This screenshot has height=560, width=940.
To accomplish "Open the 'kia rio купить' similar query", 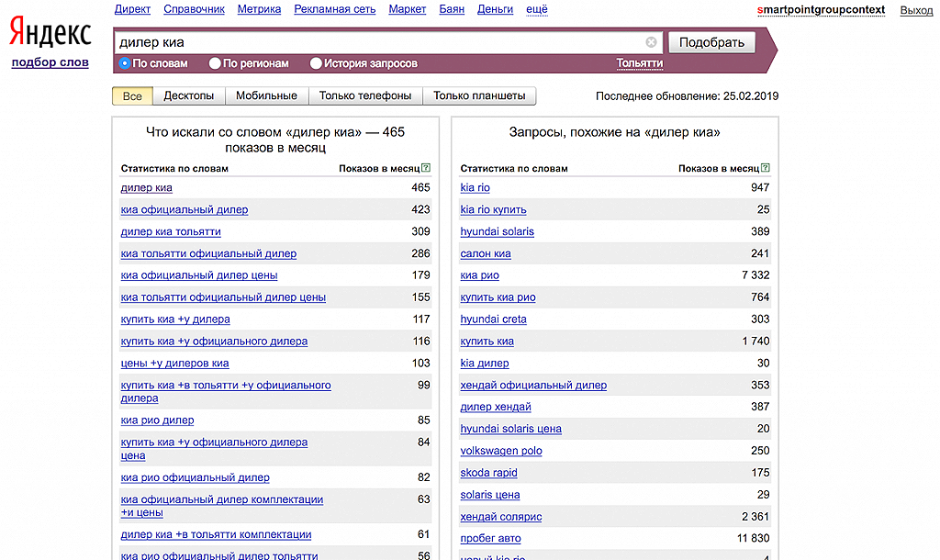I will 493,209.
